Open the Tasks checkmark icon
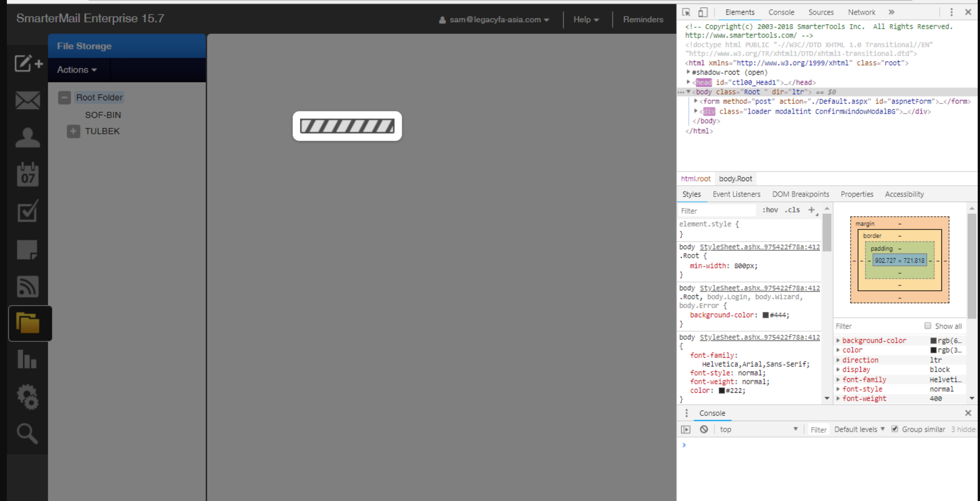This screenshot has width=980, height=501. coord(27,211)
